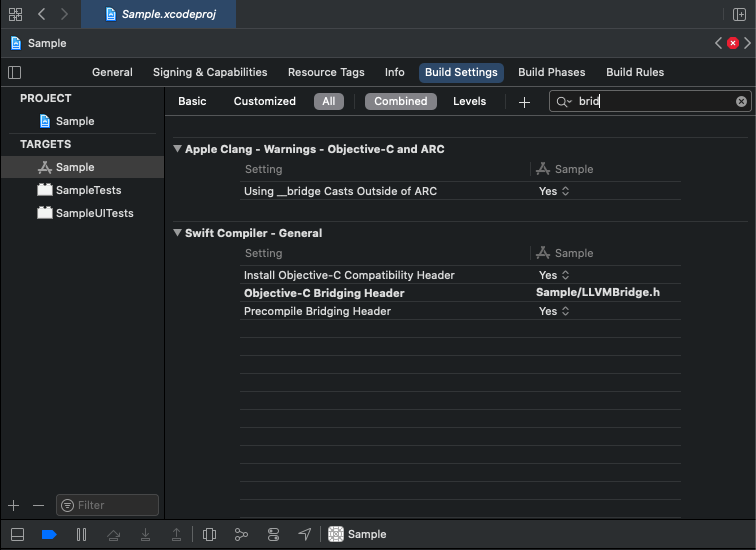This screenshot has width=756, height=550.
Task: Open Signing & Capabilities tab
Action: pos(210,72)
